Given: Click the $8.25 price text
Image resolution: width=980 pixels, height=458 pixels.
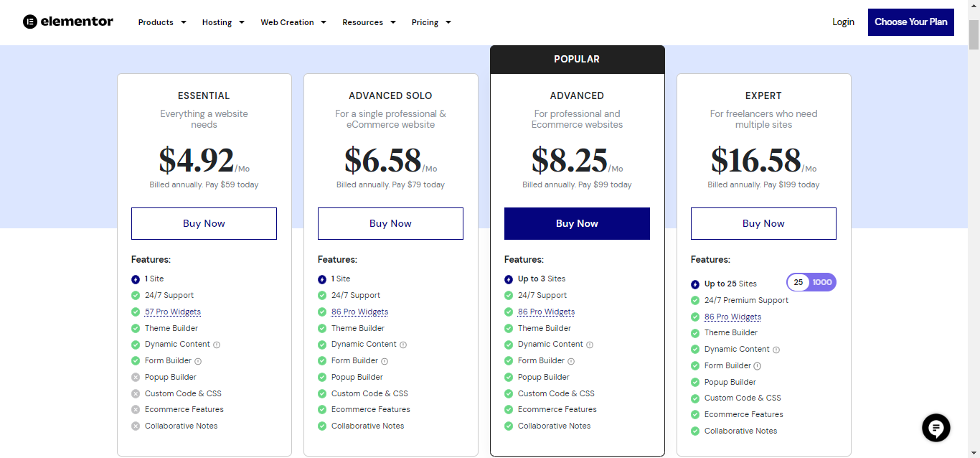Looking at the screenshot, I should pos(570,160).
